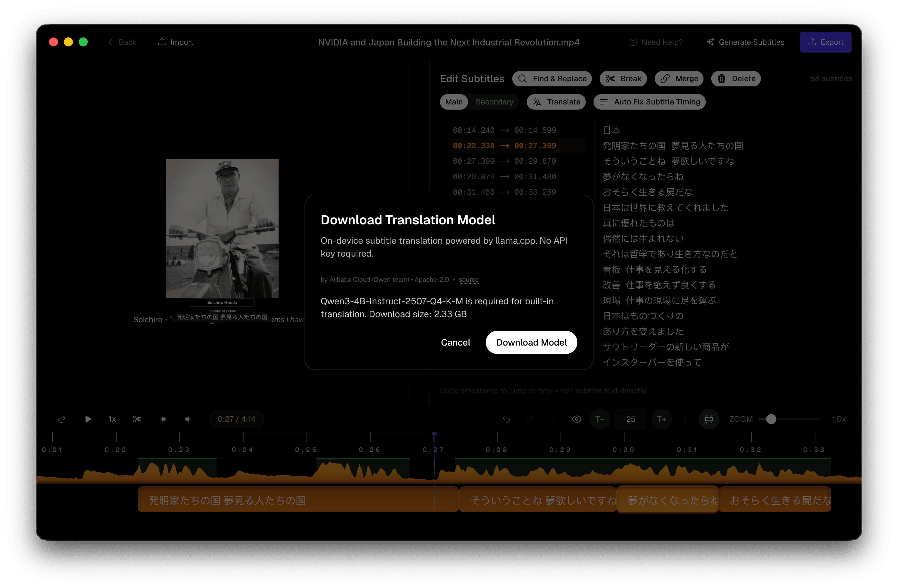Screen dimensions: 898x588
Task: Click the Break scissors button
Action: click(x=623, y=78)
